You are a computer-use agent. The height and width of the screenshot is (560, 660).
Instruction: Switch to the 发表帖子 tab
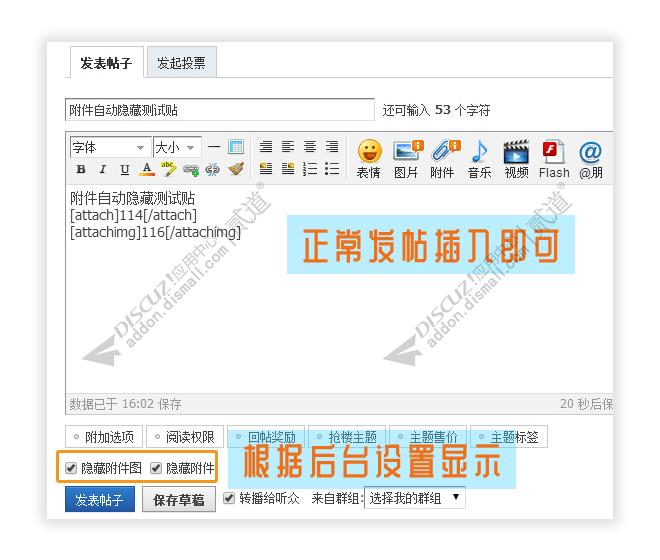pos(106,63)
